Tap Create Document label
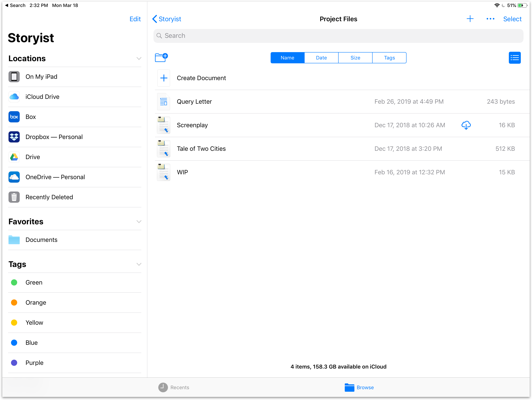 201,78
